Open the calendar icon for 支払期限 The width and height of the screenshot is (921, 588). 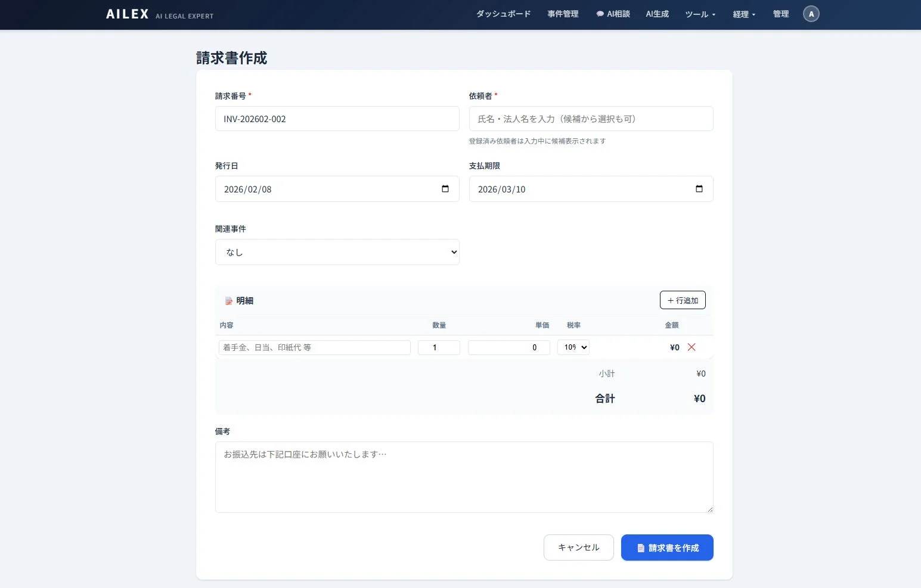[699, 188]
